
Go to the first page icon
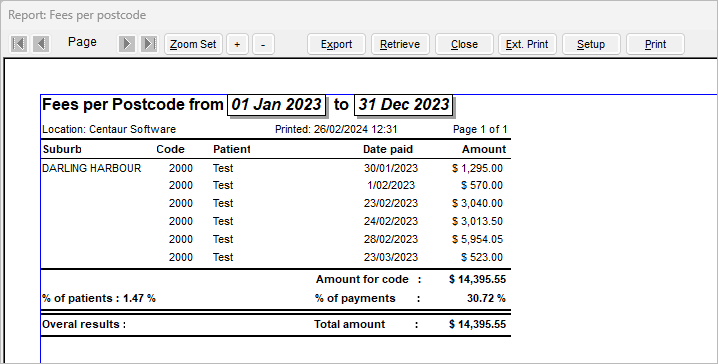point(19,44)
